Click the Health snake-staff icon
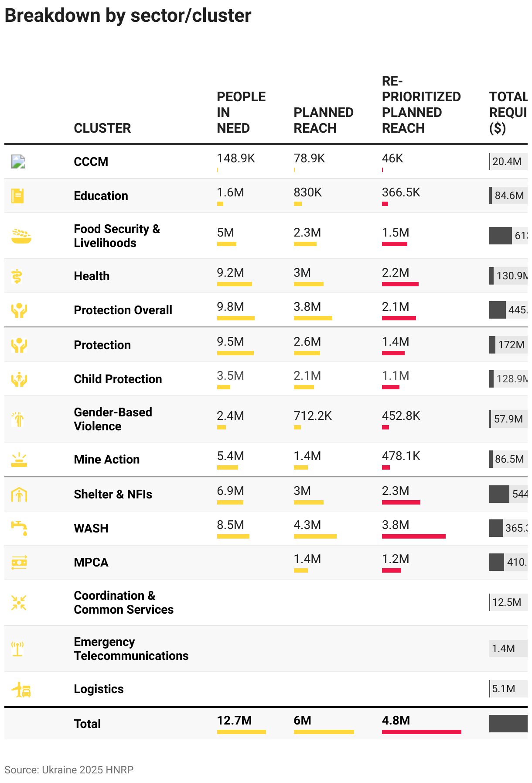 pos(17,276)
